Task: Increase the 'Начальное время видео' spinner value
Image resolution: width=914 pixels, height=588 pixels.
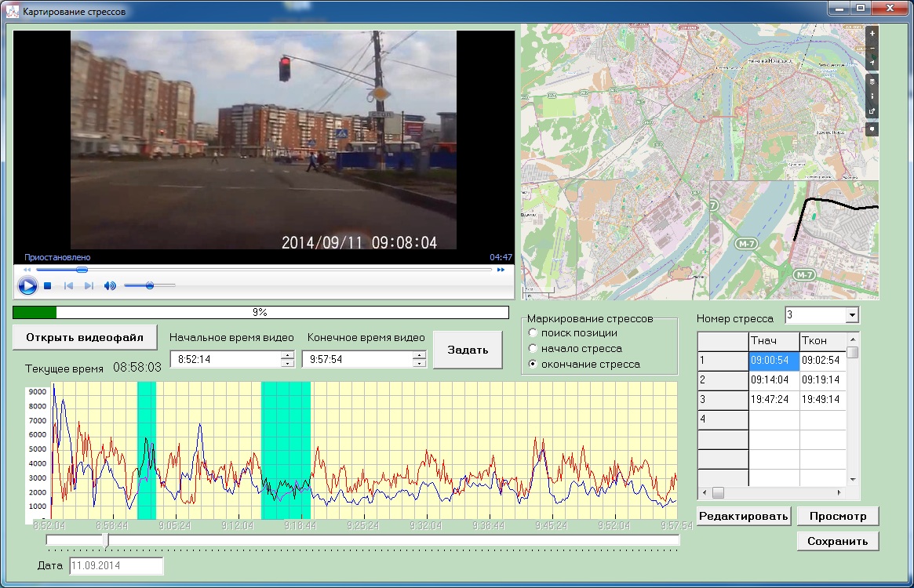Action: click(x=287, y=355)
